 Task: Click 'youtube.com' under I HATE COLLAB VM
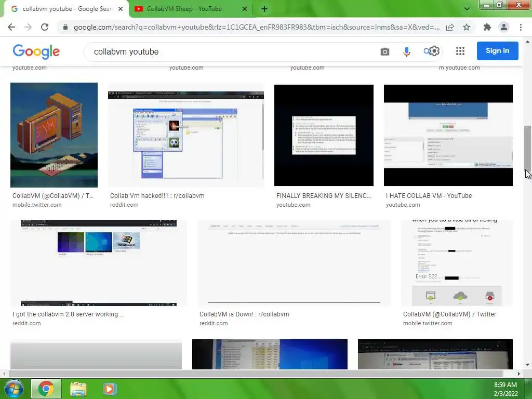pyautogui.click(x=403, y=205)
